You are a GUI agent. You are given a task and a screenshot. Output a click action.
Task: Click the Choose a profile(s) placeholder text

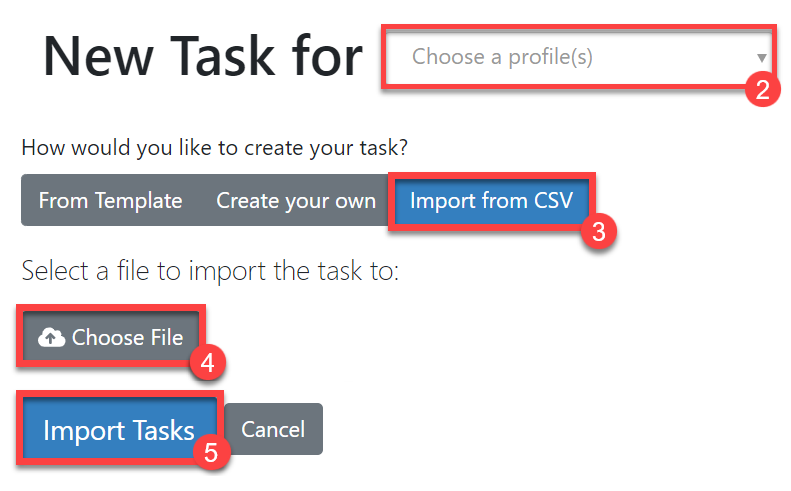[502, 57]
